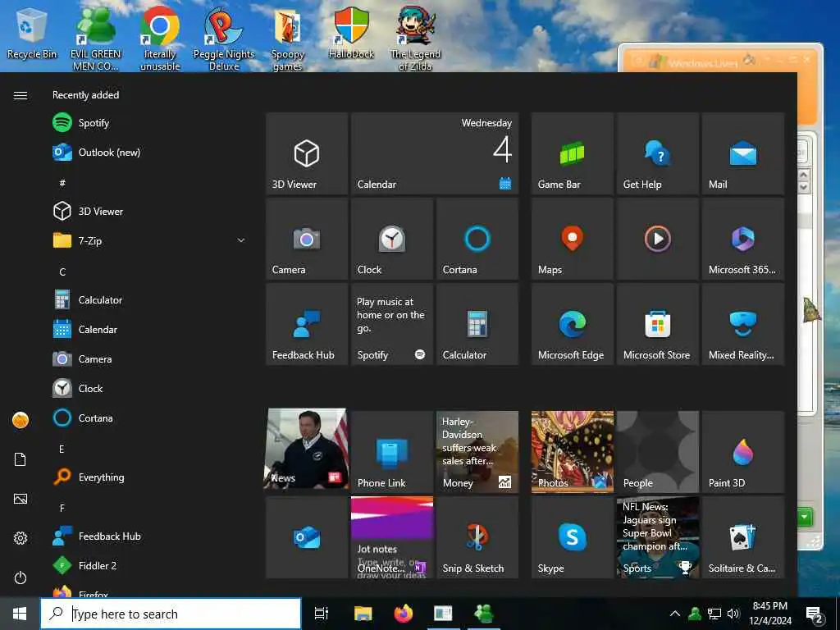
Task: Open the Mixed Reality tile
Action: click(742, 324)
